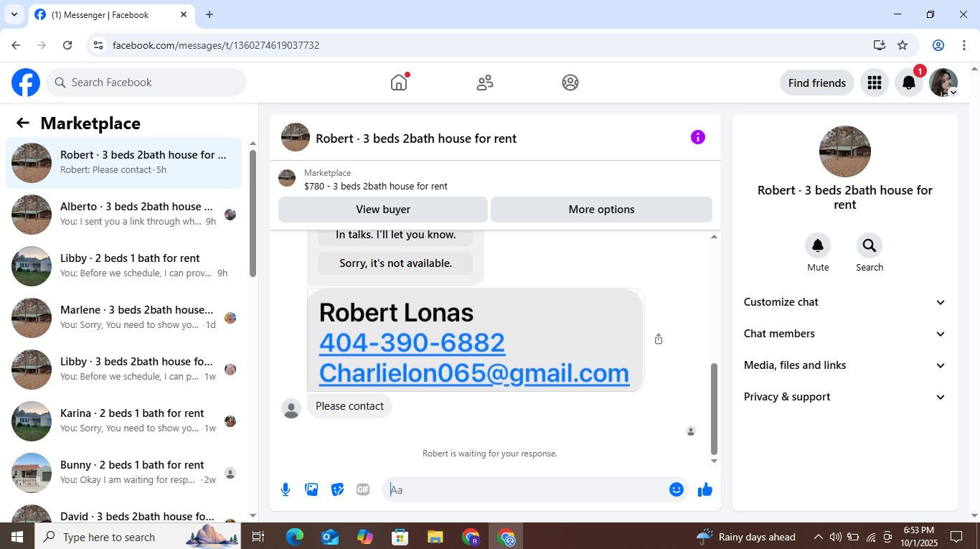Click the browser address bar
Viewport: 980px width, 549px height.
[486, 45]
